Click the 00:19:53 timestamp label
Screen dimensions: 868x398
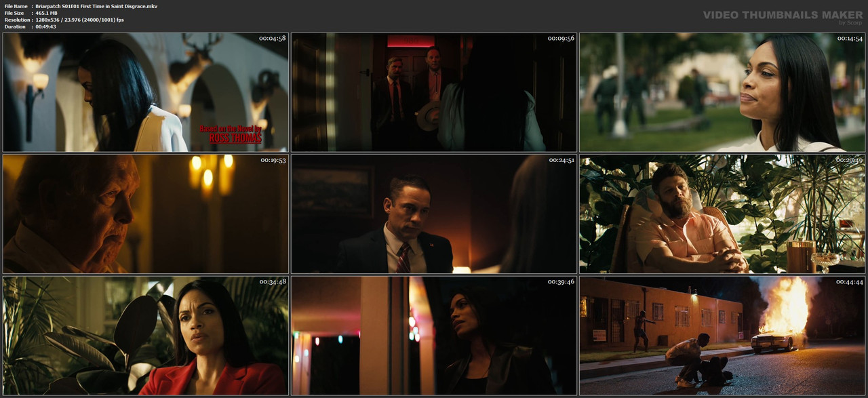pyautogui.click(x=273, y=161)
